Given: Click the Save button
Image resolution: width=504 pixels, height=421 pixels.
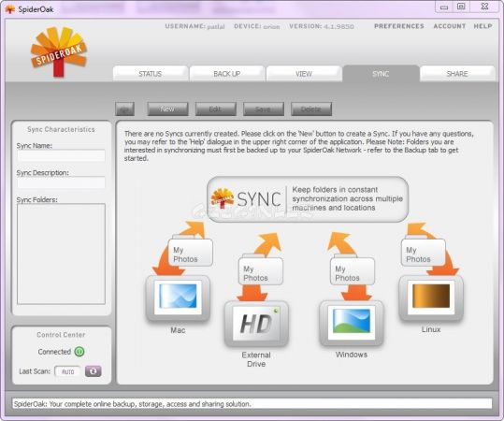Looking at the screenshot, I should [x=264, y=109].
